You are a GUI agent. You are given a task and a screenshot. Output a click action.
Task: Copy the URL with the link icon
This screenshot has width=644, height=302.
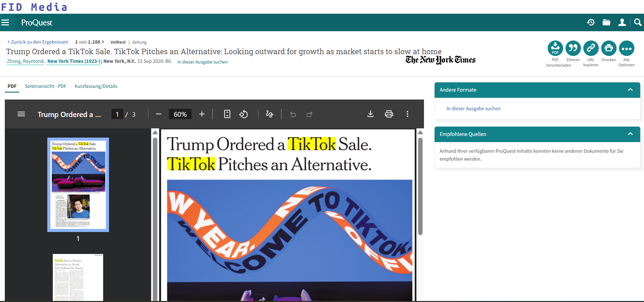591,49
